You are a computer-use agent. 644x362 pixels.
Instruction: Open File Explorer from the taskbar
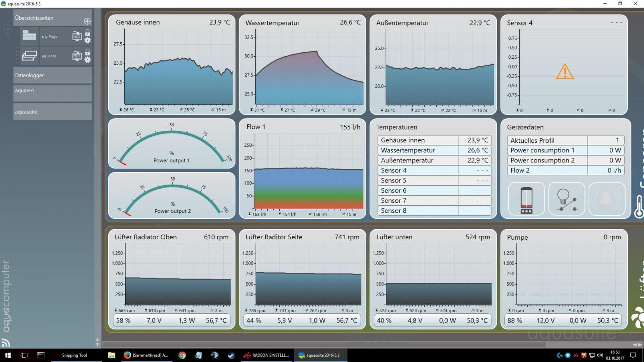tap(111, 355)
